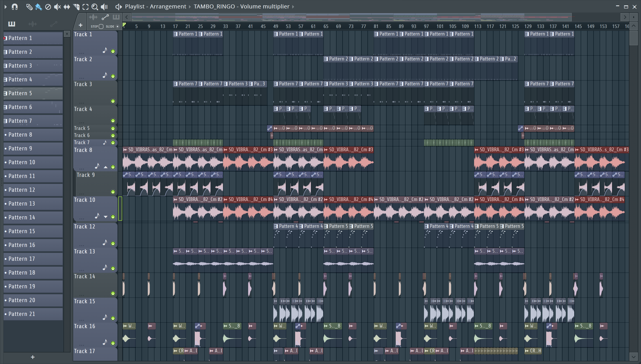
Task: Toggle the SLIDE radio option
Action: click(118, 26)
